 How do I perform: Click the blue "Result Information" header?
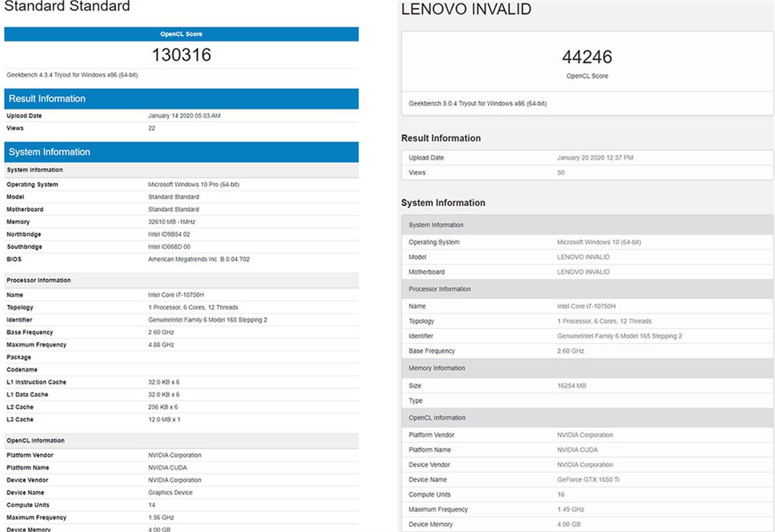click(47, 99)
